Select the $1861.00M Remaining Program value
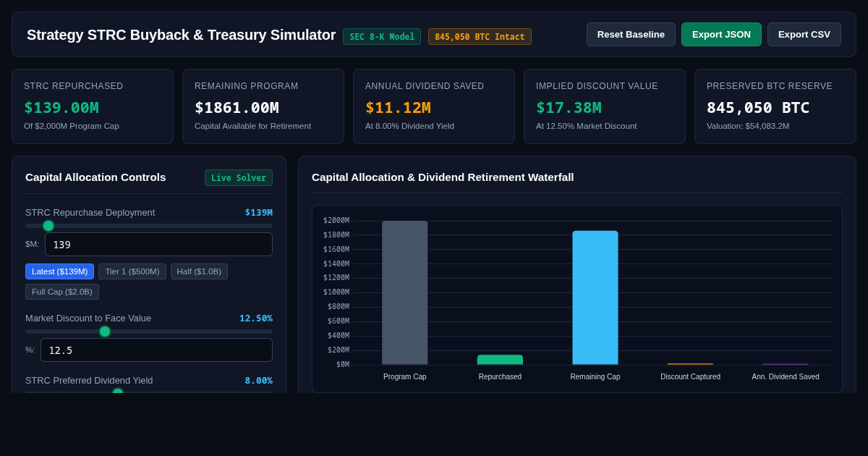 coord(237,107)
